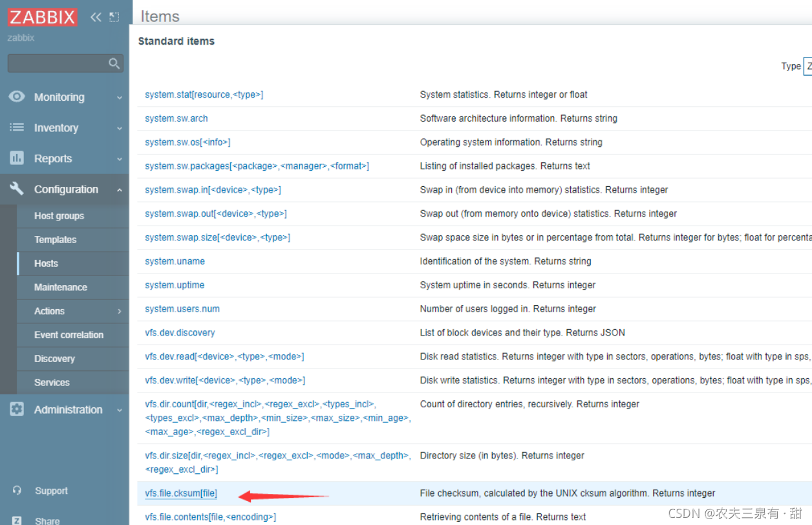
Task: Select the vfs.dir.size item key
Action: (x=277, y=462)
